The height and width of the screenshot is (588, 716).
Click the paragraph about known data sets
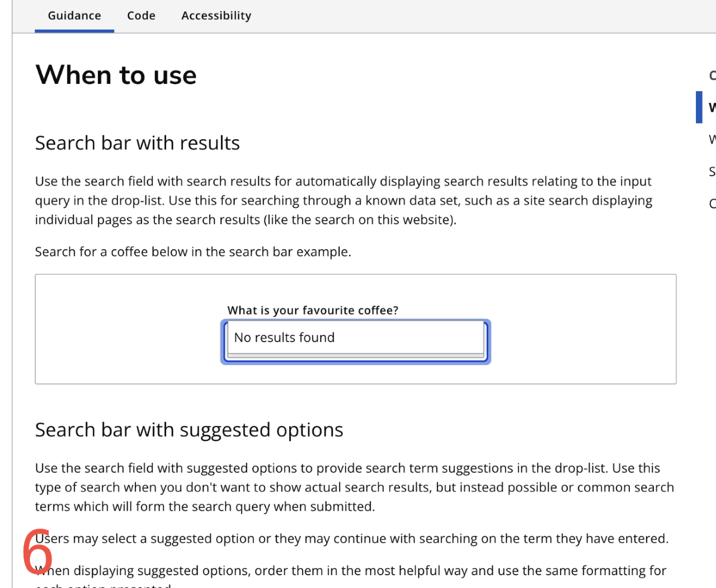click(x=343, y=200)
